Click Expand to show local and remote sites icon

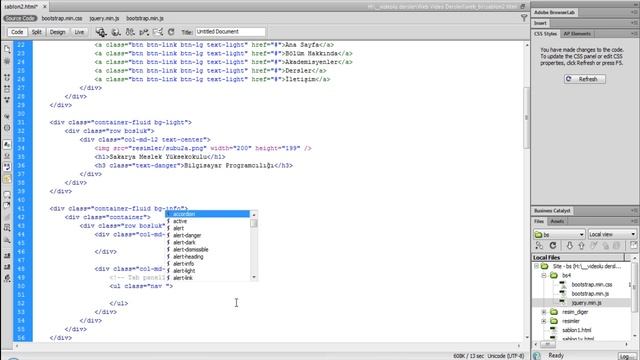pos(633,245)
